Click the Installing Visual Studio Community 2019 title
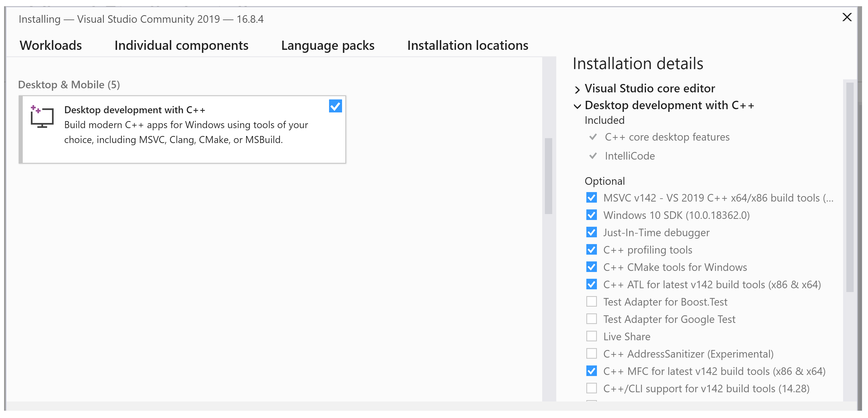Image resolution: width=868 pixels, height=418 pixels. point(141,19)
